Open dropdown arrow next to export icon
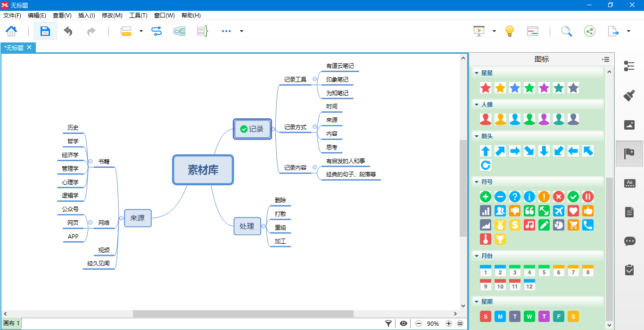Viewport: 644px width, 330px height. 628,31
